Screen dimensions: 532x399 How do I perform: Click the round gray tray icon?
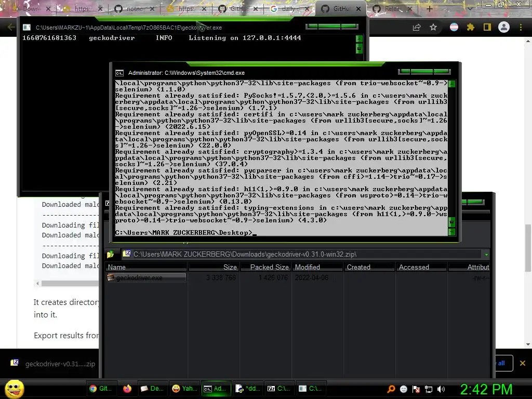pyautogui.click(x=404, y=389)
